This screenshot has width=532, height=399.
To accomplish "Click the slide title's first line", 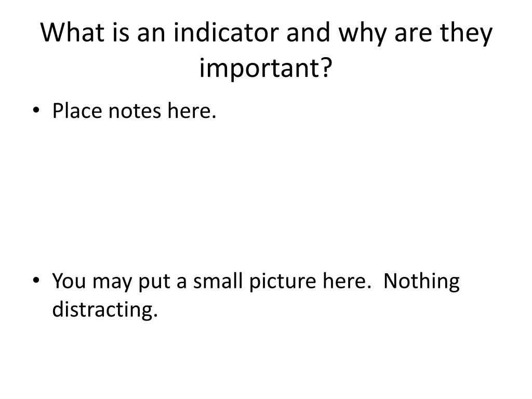I will pos(267,33).
